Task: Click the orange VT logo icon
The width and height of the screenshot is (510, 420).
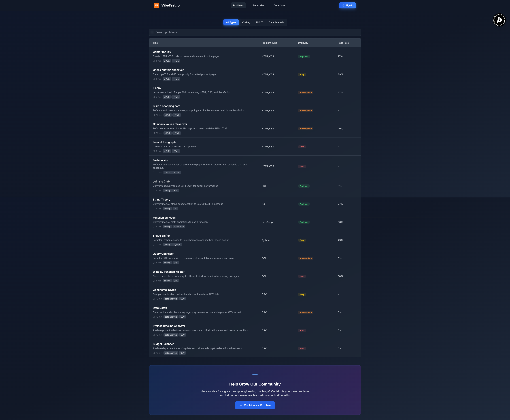Action: [x=157, y=5]
